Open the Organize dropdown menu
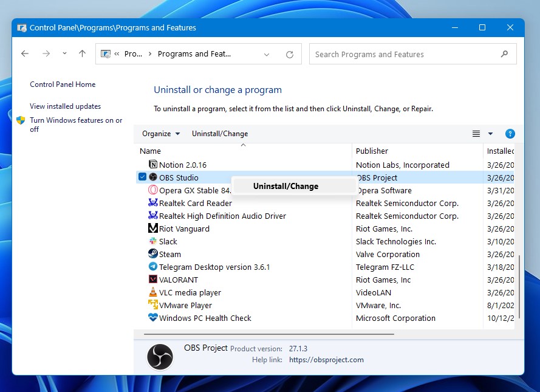The width and height of the screenshot is (540, 392). click(x=161, y=134)
